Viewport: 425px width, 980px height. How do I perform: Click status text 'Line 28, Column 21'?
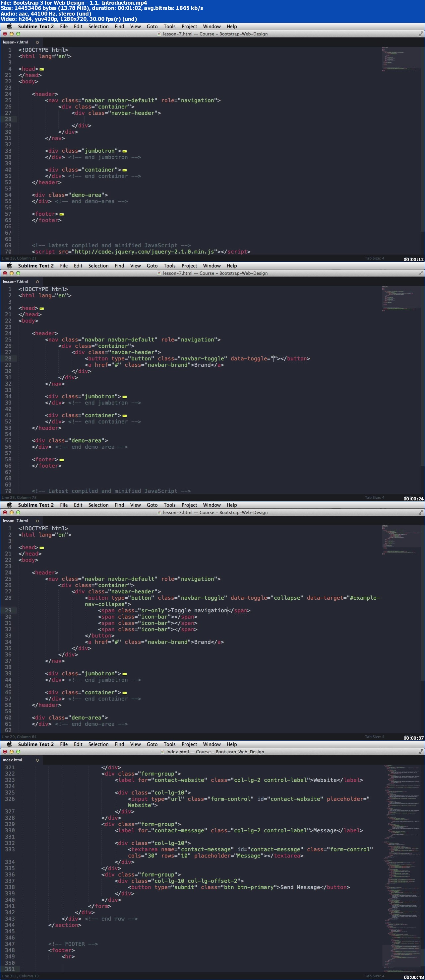pyautogui.click(x=19, y=258)
